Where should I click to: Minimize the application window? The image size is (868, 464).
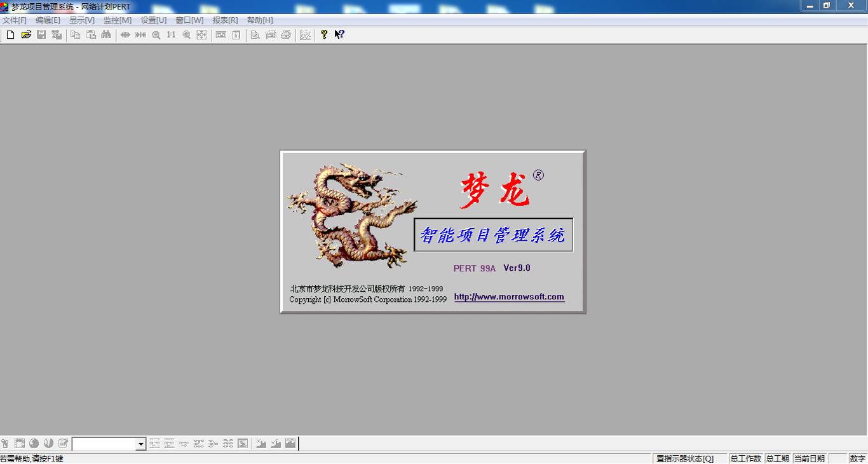click(810, 6)
